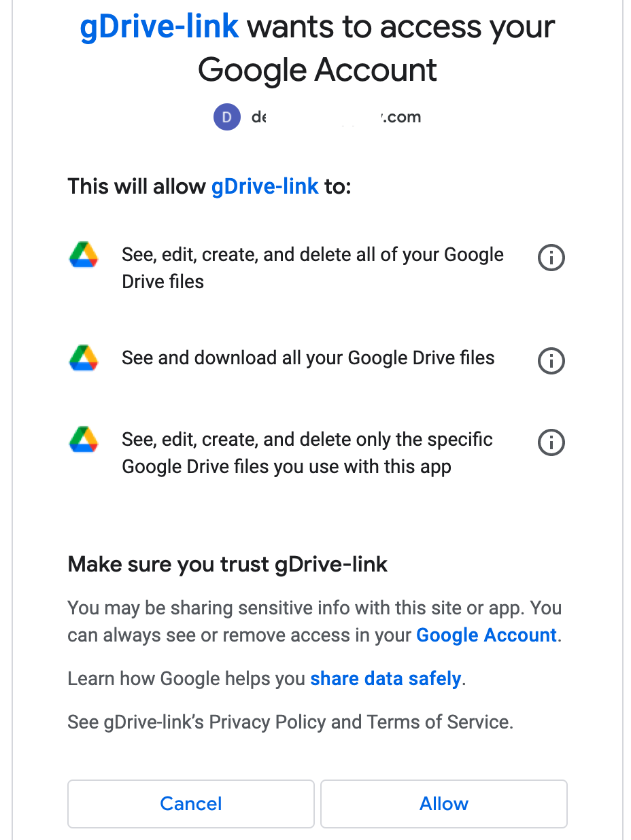The width and height of the screenshot is (631, 840).
Task: Click the "Make sure you trust gDrive-link" heading
Action: [x=228, y=564]
